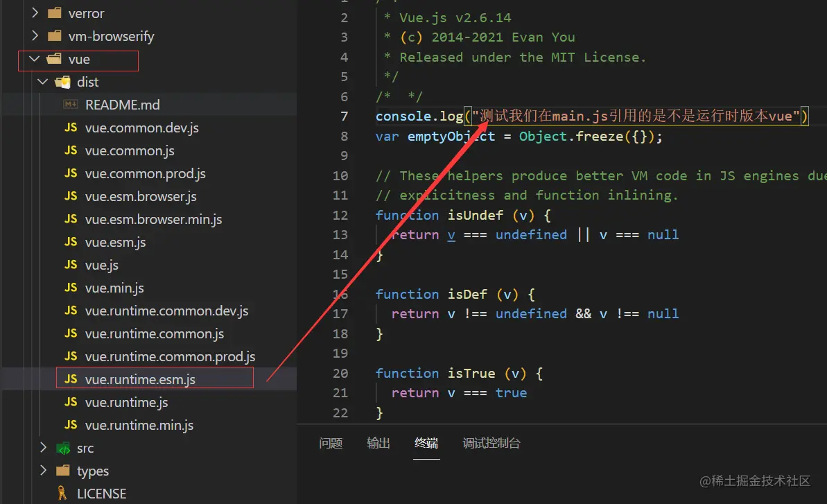Click emptyObject variable on line 8

pyautogui.click(x=451, y=136)
